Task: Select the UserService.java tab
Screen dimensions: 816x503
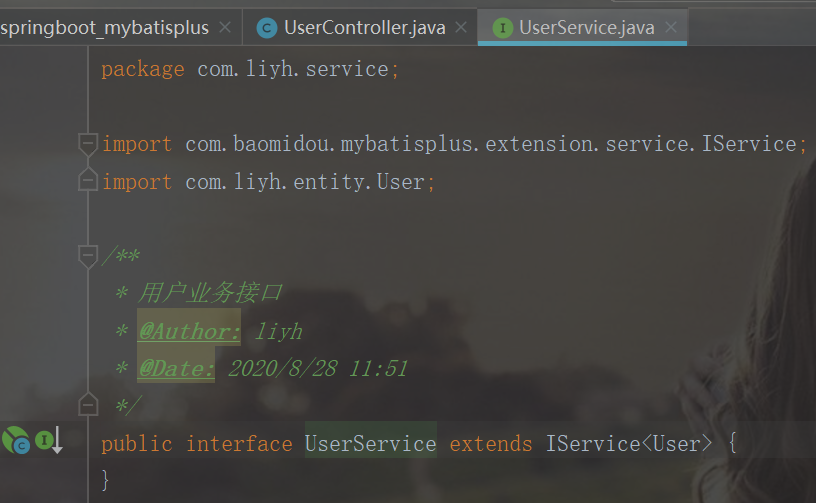Action: click(x=582, y=27)
